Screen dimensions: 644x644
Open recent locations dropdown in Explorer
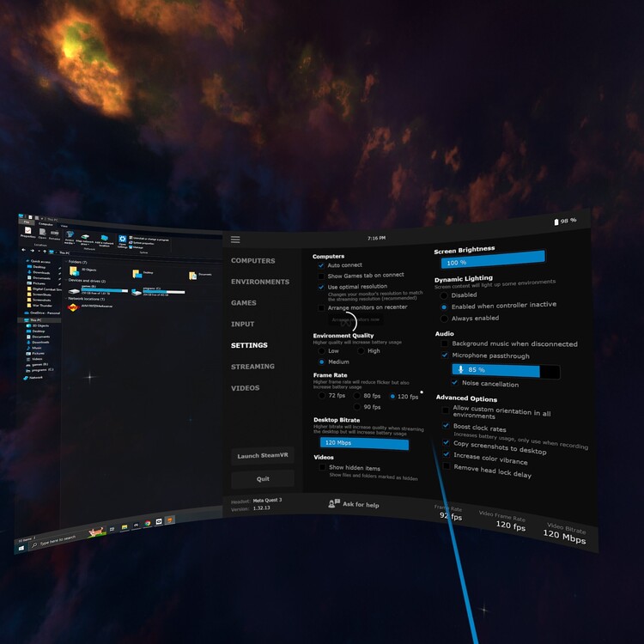[39, 251]
